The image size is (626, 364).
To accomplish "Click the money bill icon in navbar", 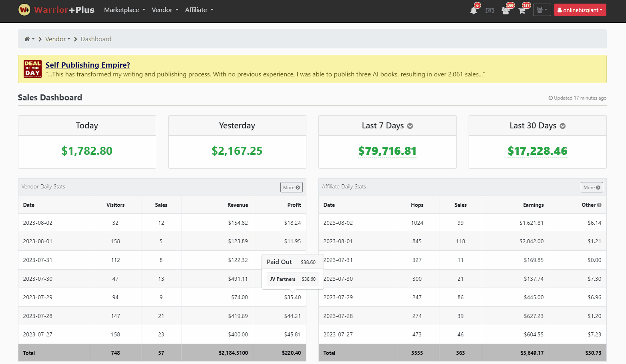I will click(x=489, y=10).
